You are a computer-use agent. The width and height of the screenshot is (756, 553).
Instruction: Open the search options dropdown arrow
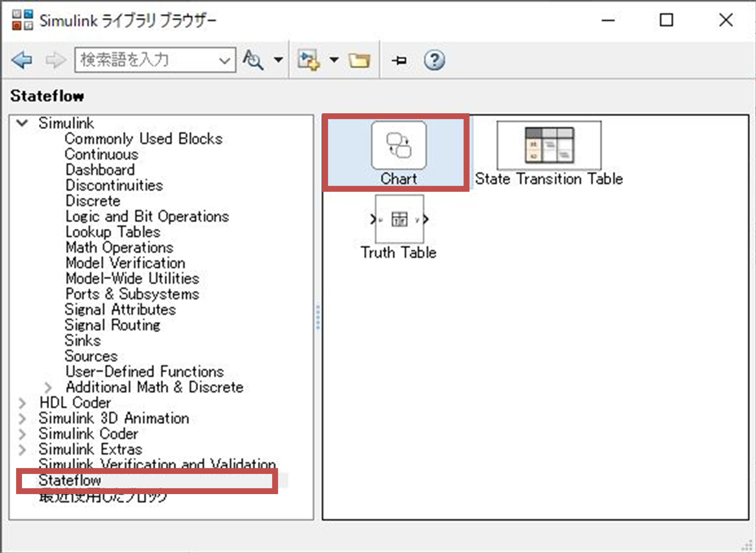pyautogui.click(x=278, y=60)
